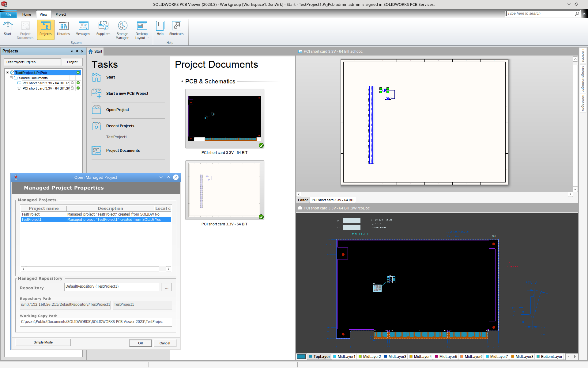This screenshot has width=588, height=368.
Task: Click in TestProject1.PrjPcb project field
Action: tap(32, 62)
